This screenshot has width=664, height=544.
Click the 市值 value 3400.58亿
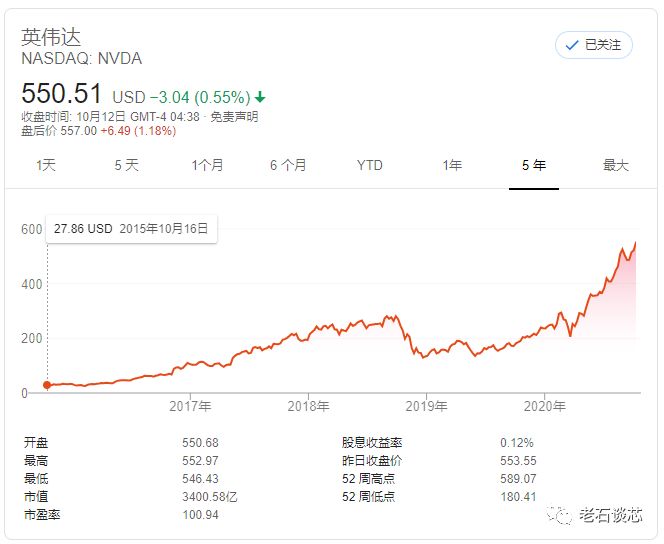coord(210,497)
